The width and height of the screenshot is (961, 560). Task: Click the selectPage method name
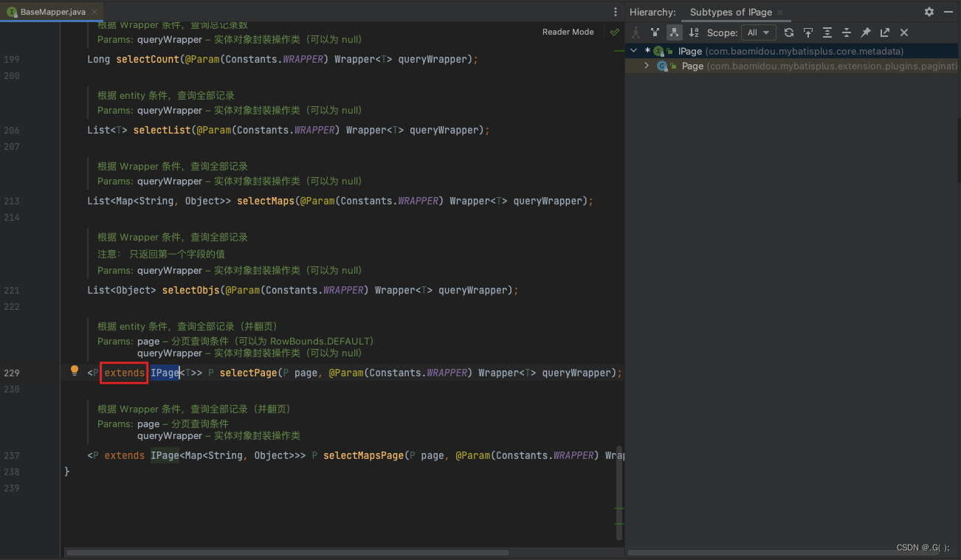pos(248,373)
